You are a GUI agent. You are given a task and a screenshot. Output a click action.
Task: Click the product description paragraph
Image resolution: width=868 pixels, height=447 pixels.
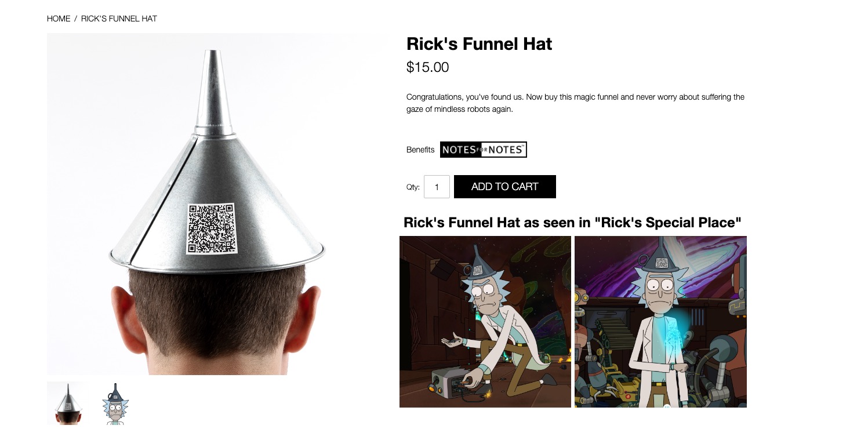(x=575, y=103)
